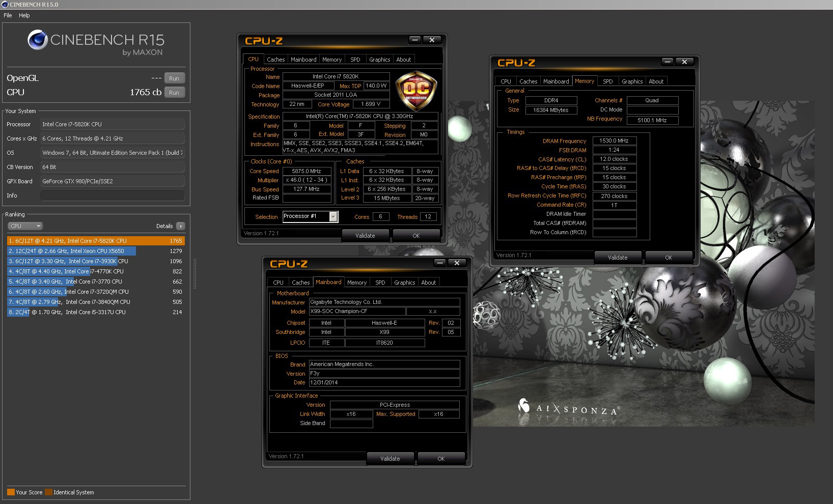Close the CPU-Z Memory window
Image resolution: width=833 pixels, height=504 pixels.
[684, 62]
